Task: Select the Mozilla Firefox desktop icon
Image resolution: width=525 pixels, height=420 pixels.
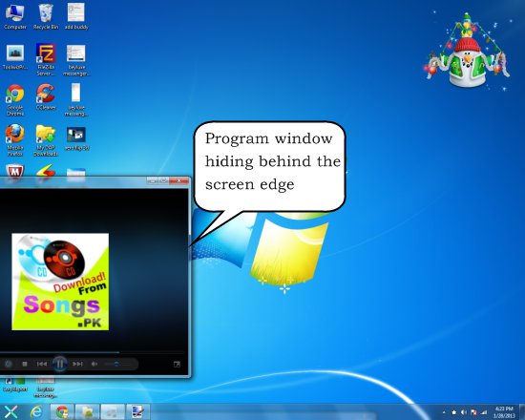Action: 15,140
